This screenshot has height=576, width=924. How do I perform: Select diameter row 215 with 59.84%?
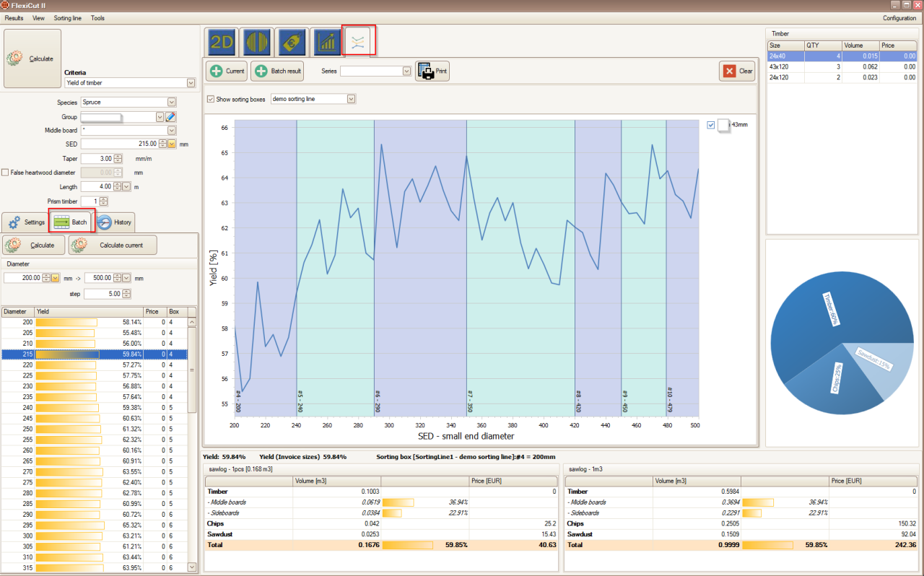[x=95, y=355]
